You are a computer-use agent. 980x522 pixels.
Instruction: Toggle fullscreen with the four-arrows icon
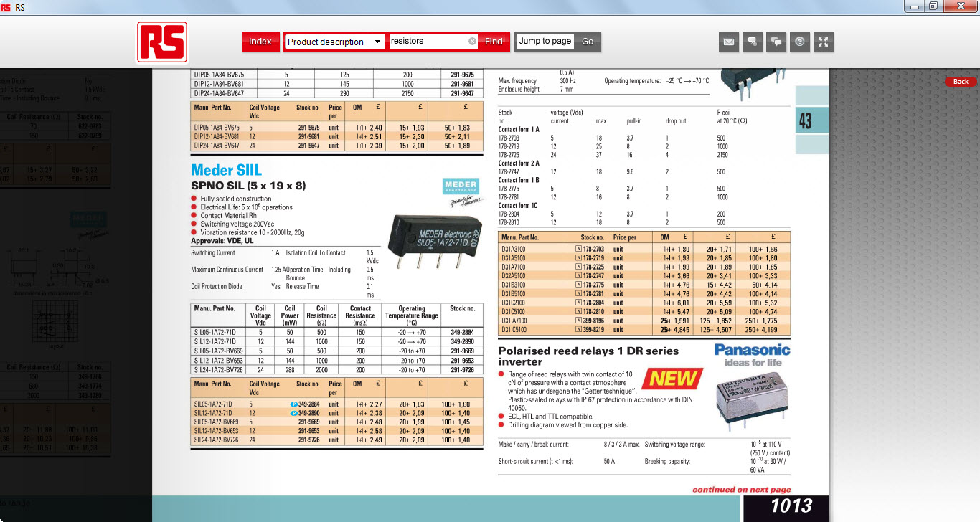tap(824, 42)
